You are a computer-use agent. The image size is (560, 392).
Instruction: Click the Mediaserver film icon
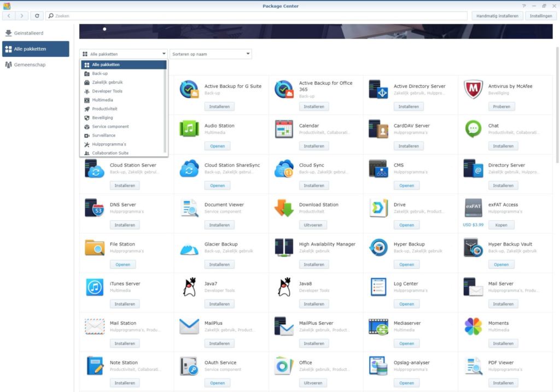tap(378, 326)
